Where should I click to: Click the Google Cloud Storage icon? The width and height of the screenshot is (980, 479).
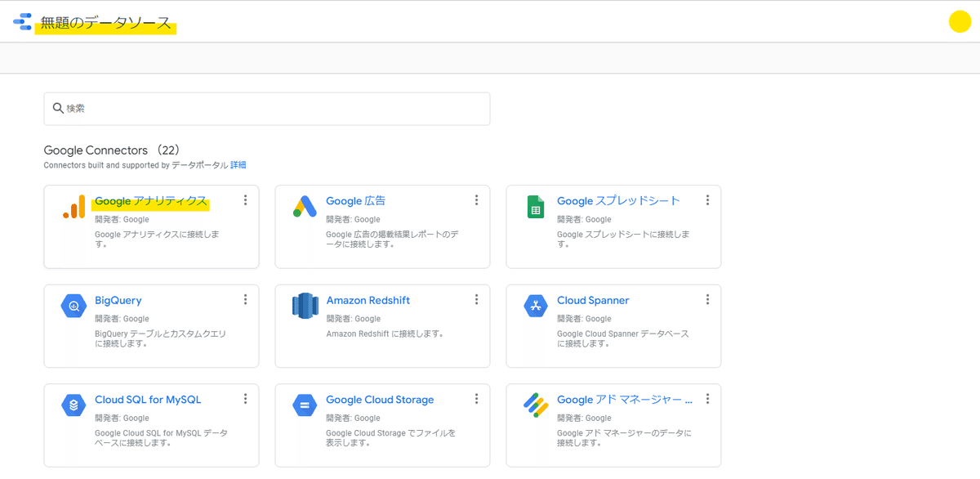pyautogui.click(x=305, y=405)
